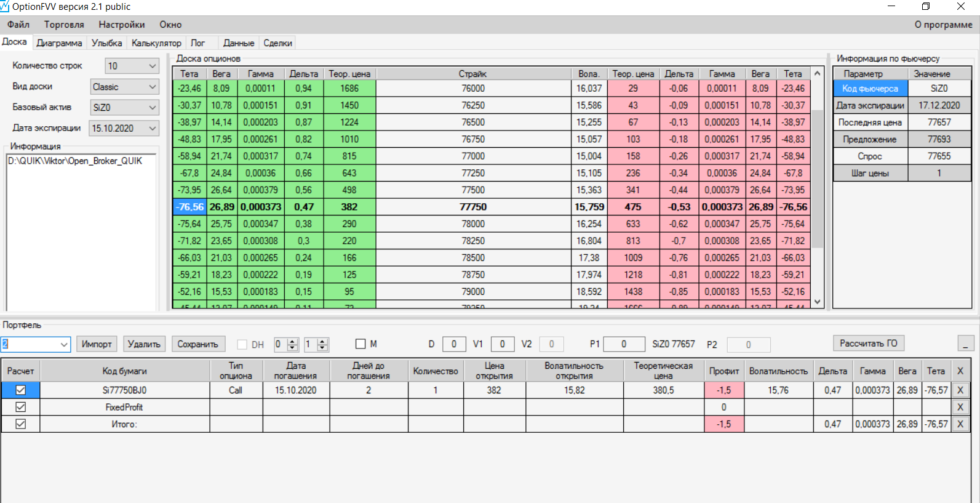The width and height of the screenshot is (980, 503).
Task: Click the Количество column header in portfolio
Action: (436, 371)
